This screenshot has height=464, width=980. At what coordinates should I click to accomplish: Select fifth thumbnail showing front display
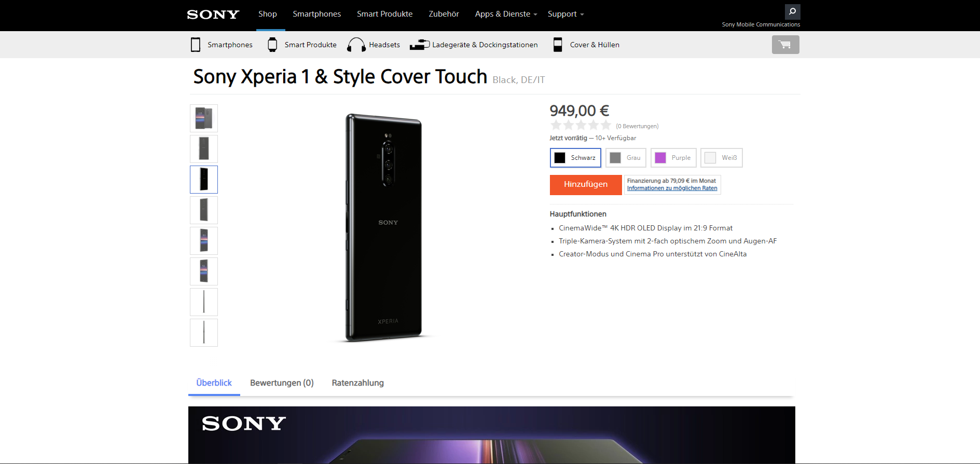[204, 241]
